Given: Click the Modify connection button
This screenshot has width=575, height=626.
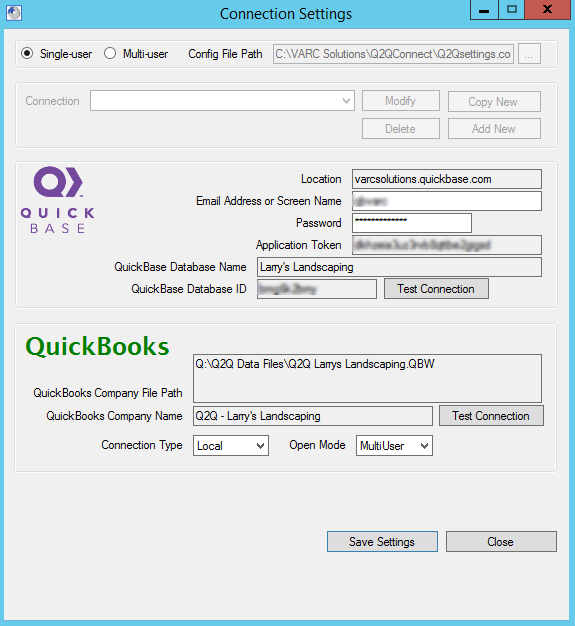Looking at the screenshot, I should pyautogui.click(x=401, y=101).
